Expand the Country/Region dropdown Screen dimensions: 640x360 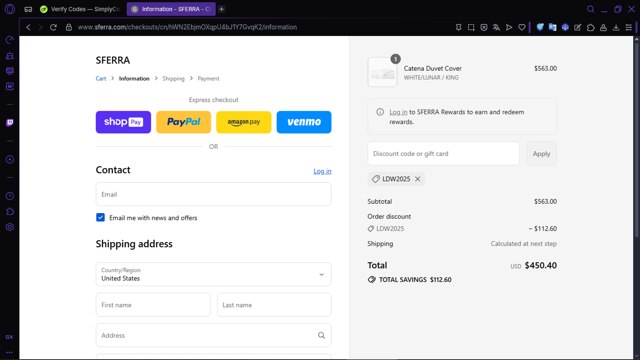click(213, 274)
